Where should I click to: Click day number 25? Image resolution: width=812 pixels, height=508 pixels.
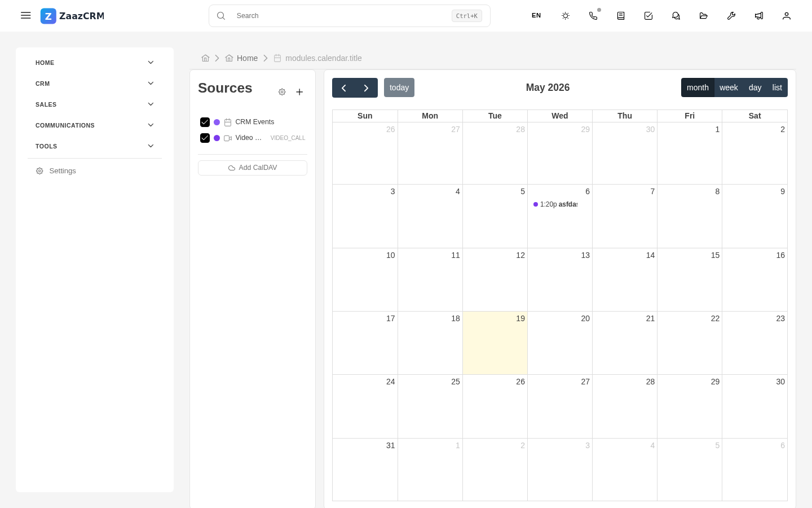[456, 382]
